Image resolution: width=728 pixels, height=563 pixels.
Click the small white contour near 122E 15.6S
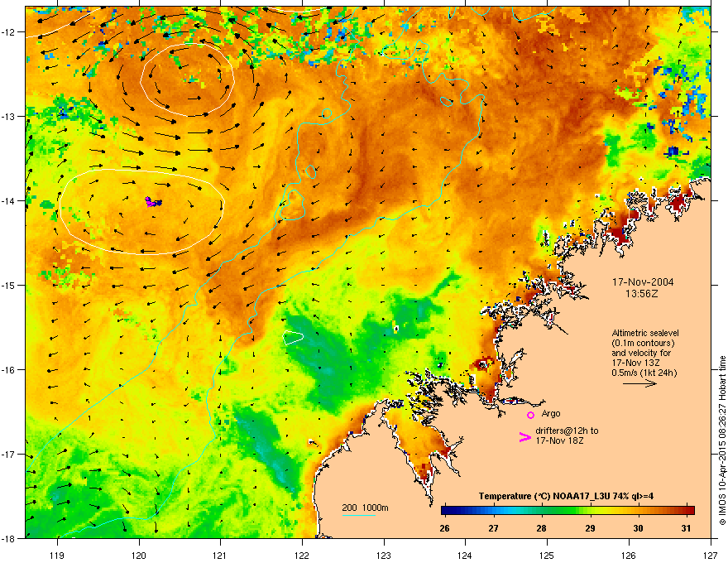[x=293, y=337]
